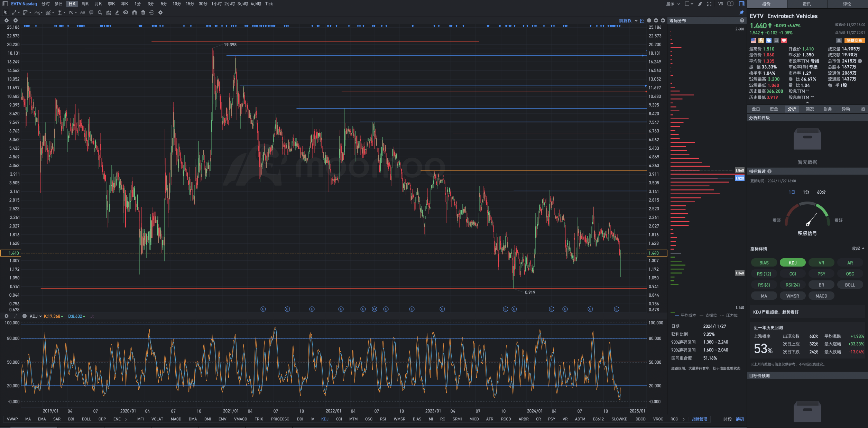Toggle the left sidebar panel icon

click(5, 4)
